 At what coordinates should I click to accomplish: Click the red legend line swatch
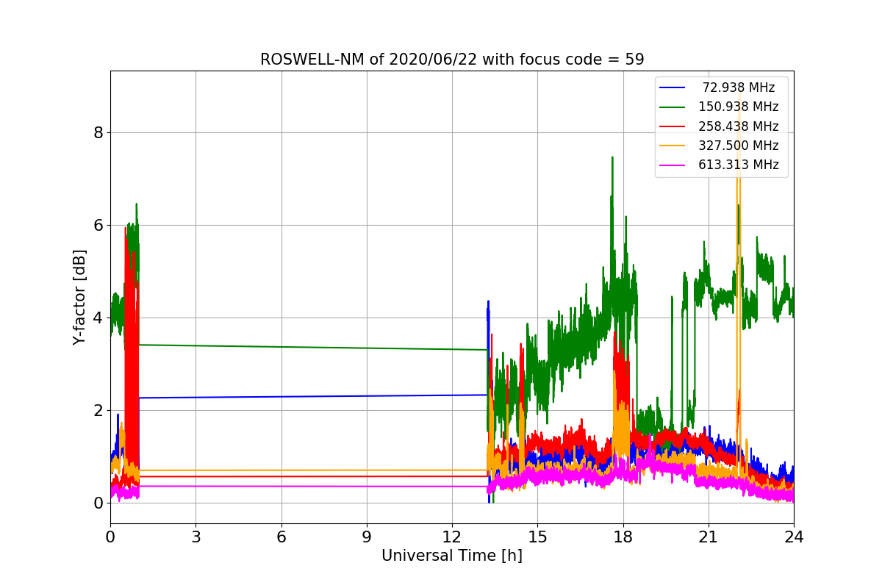(x=673, y=126)
